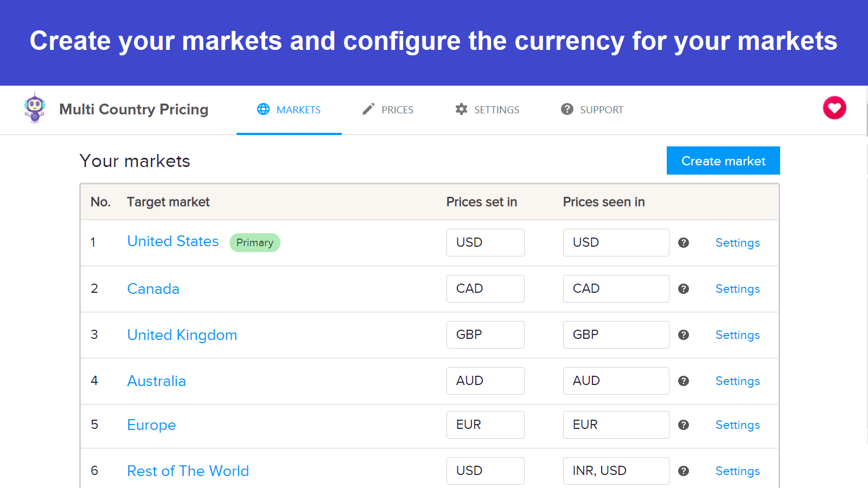Click the Create market button
This screenshot has height=488, width=868.
(723, 160)
